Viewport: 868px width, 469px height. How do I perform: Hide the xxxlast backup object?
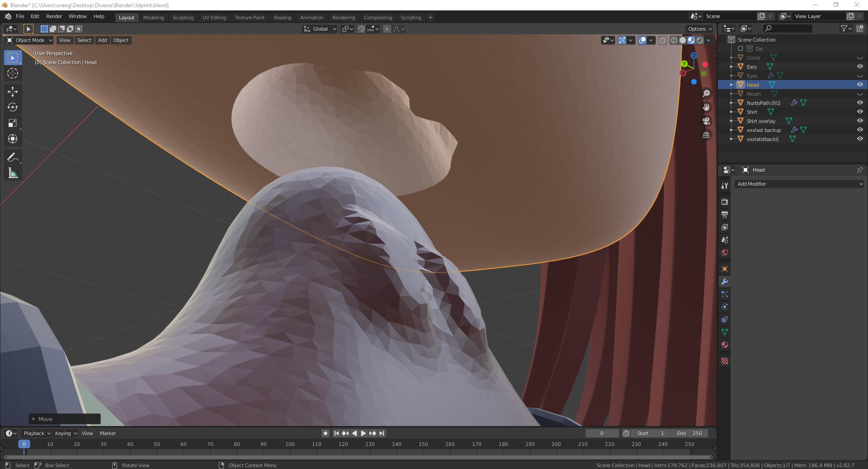coord(860,130)
